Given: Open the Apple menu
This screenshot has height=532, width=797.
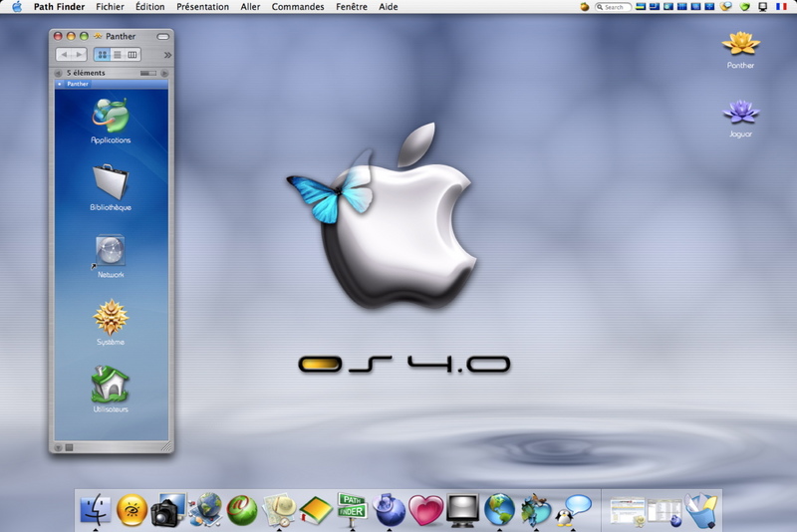Looking at the screenshot, I should [x=17, y=7].
